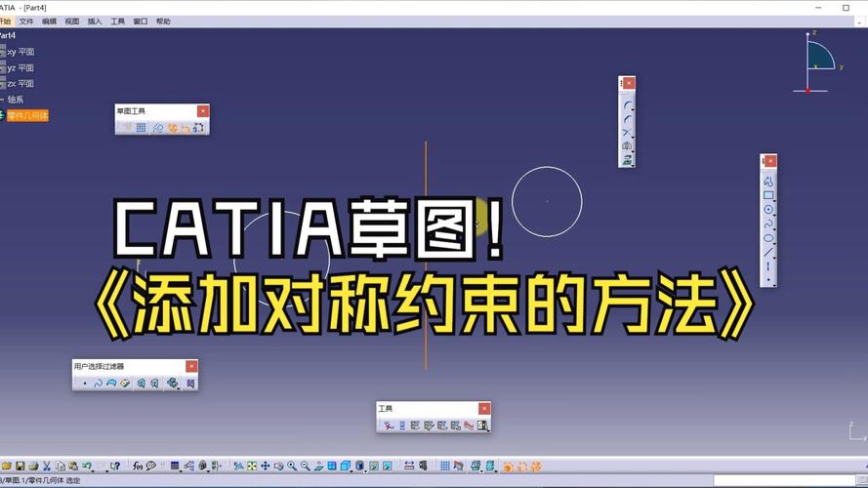Open the 帮助 menu

pos(163,21)
